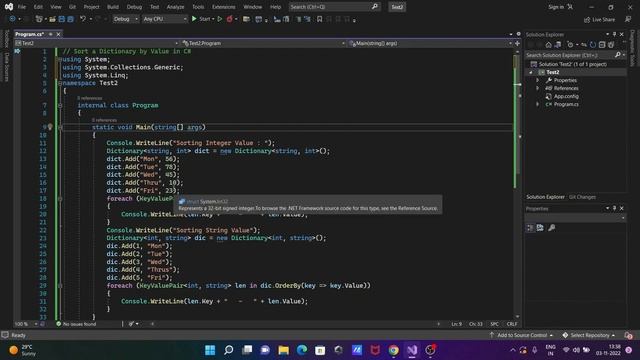Collapse the Main method code block
Screen dimensions: 640x360
[60, 127]
